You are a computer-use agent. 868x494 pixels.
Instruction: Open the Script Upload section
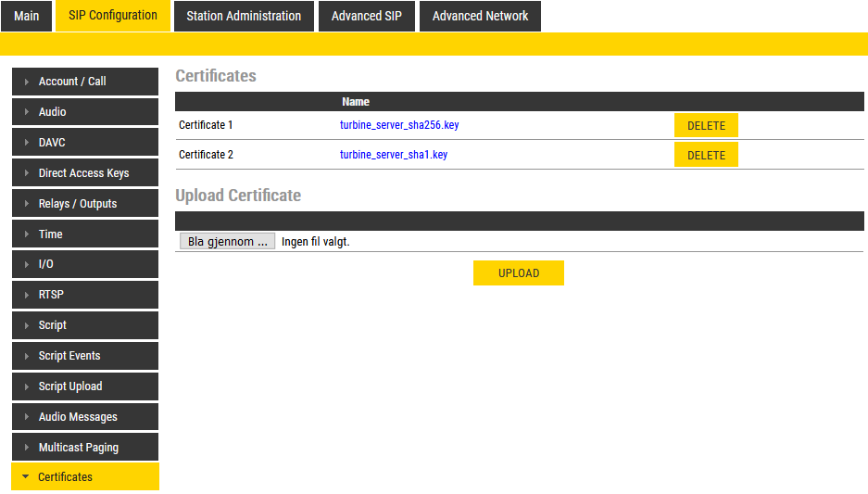tap(84, 386)
